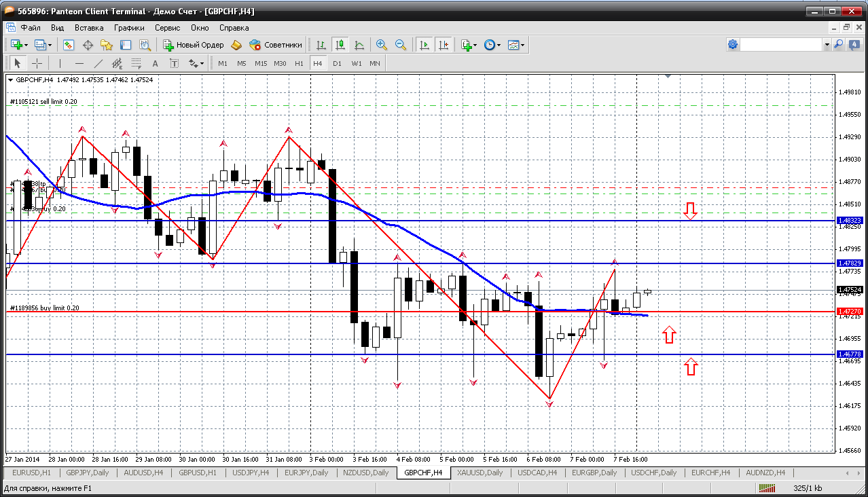Select the text A tool
Viewport: 868px width, 497px height.
click(155, 63)
